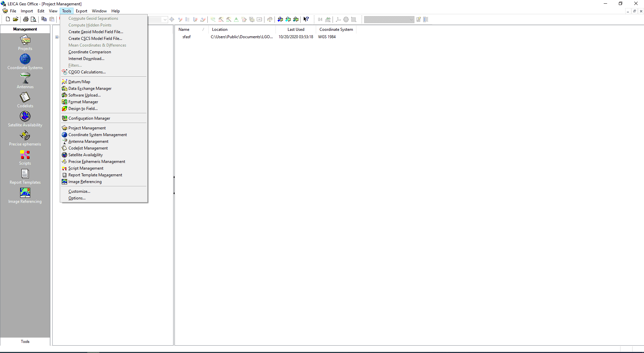The image size is (644, 353).
Task: Click the Print Preview toolbar icon
Action: coord(34,19)
